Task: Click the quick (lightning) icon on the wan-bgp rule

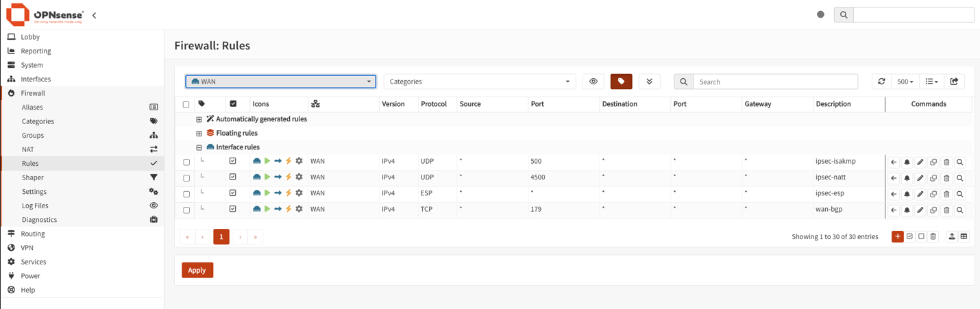Action: click(289, 209)
